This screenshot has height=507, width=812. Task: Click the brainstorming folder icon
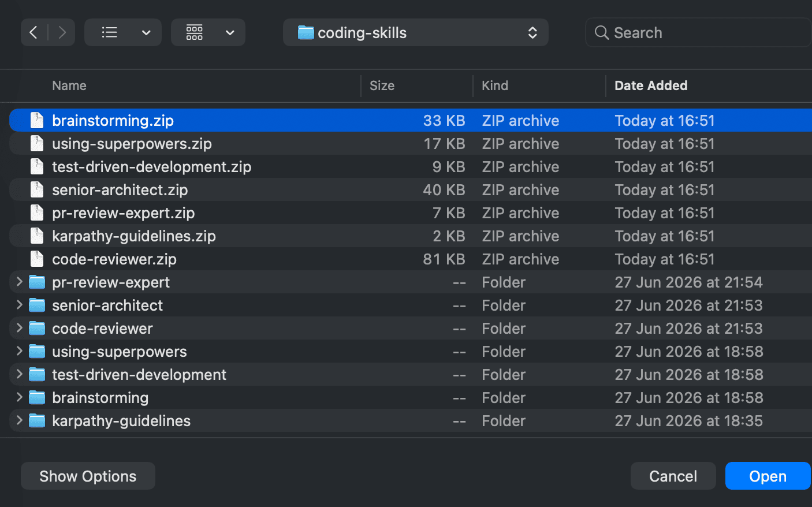point(37,397)
